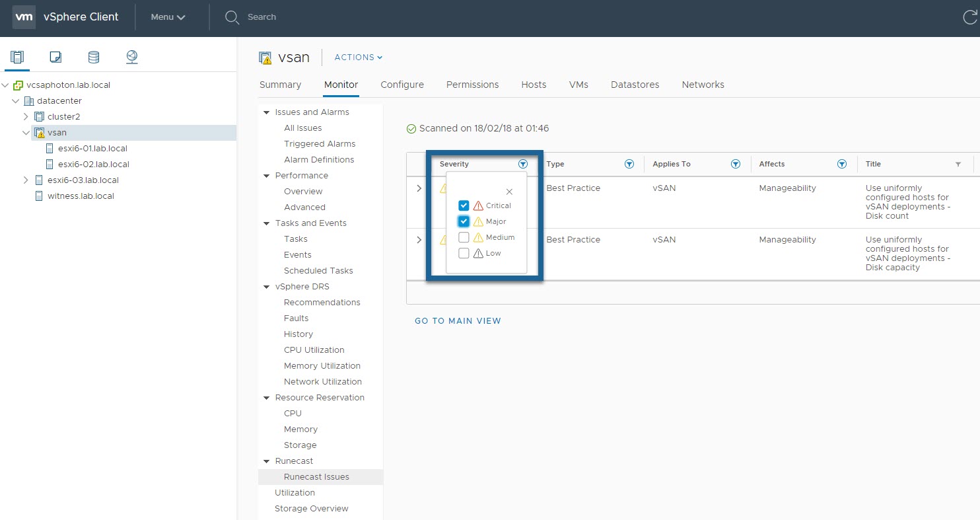Collapse the Performance section
Screen dimensions: 980x520
[x=267, y=176]
